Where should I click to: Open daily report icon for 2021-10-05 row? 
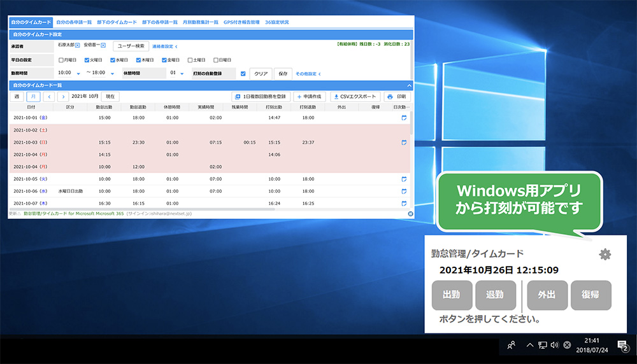(404, 179)
